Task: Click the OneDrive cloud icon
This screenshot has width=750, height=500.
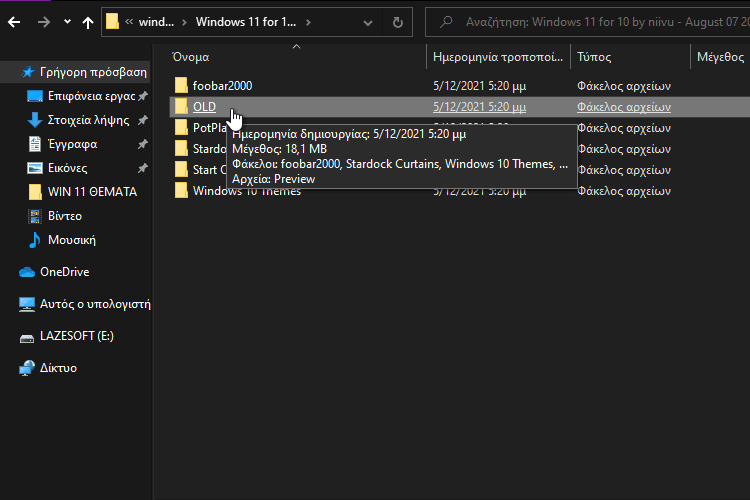Action: click(x=27, y=272)
